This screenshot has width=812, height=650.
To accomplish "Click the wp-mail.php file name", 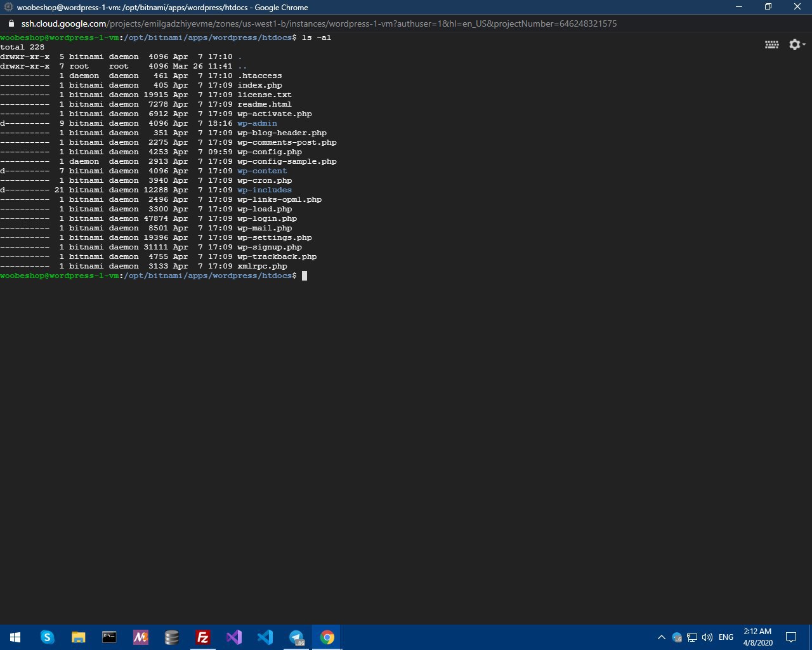I will tap(265, 228).
